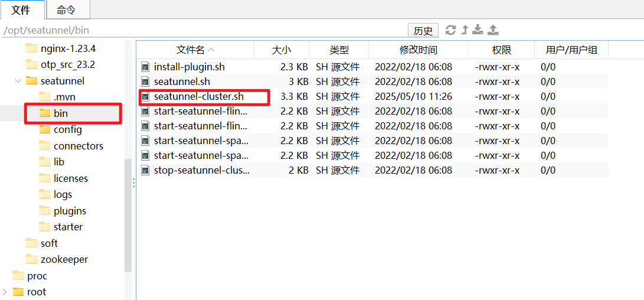This screenshot has height=300, width=644.
Task: Click the install-plugin.sh file icon
Action: click(145, 67)
